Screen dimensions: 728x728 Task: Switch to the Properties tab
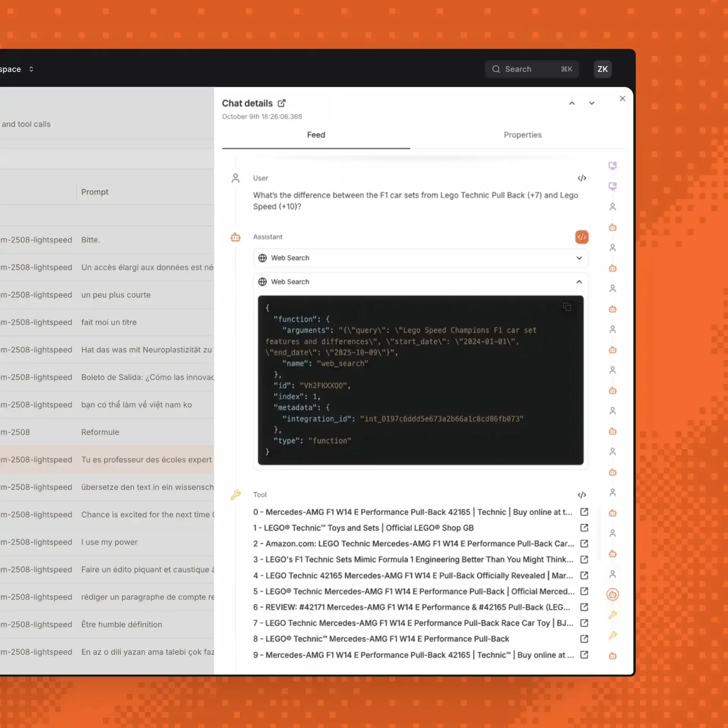pyautogui.click(x=522, y=135)
